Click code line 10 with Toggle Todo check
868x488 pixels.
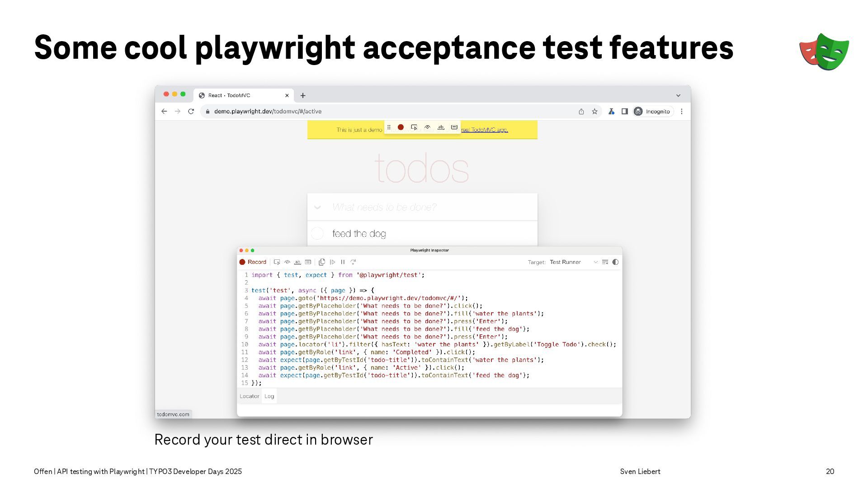pyautogui.click(x=437, y=344)
